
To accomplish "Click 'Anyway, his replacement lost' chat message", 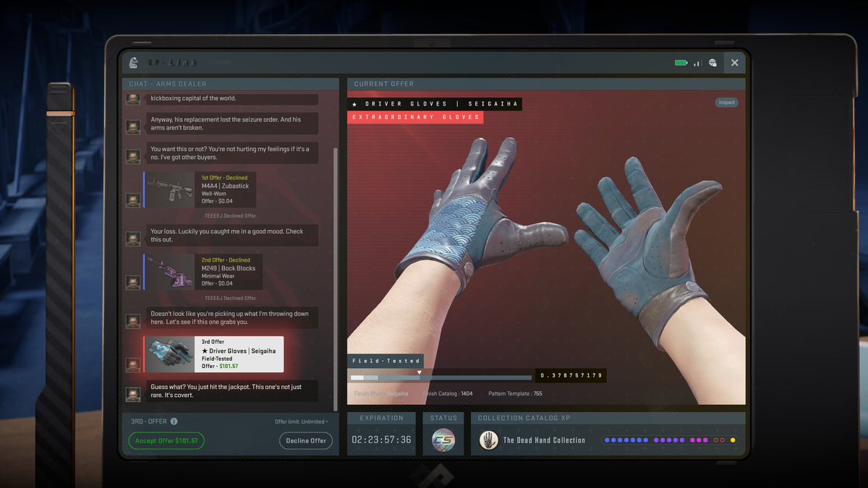I will coord(232,124).
